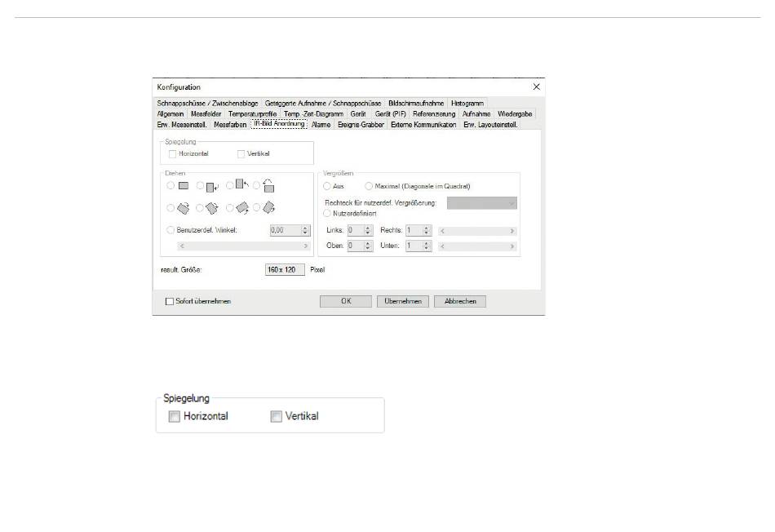Select the Aus radio button under Vergrößern

(x=326, y=186)
